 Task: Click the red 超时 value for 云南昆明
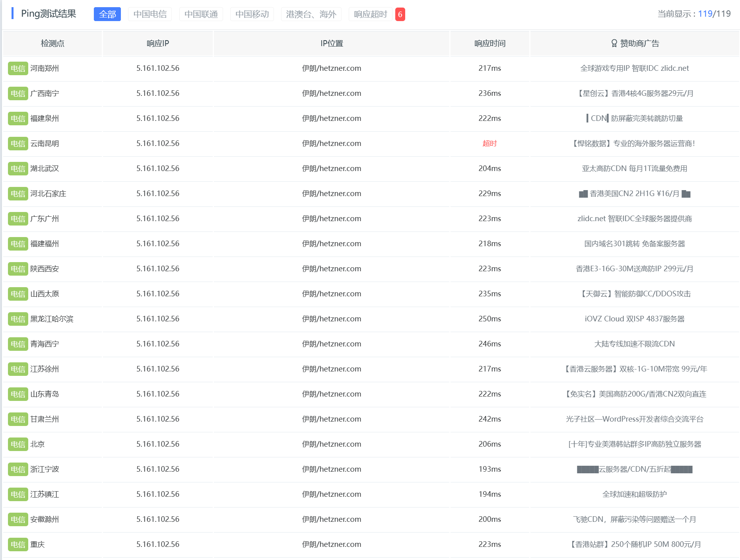490,144
